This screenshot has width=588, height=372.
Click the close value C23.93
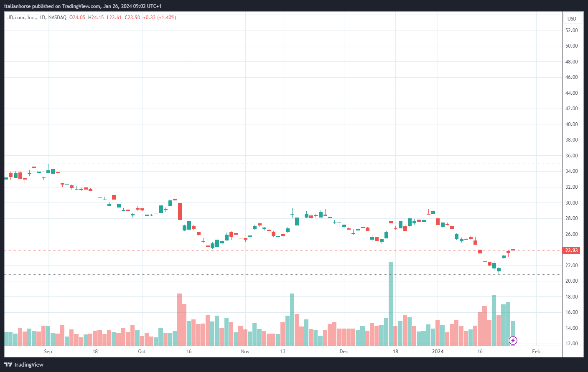click(x=132, y=18)
